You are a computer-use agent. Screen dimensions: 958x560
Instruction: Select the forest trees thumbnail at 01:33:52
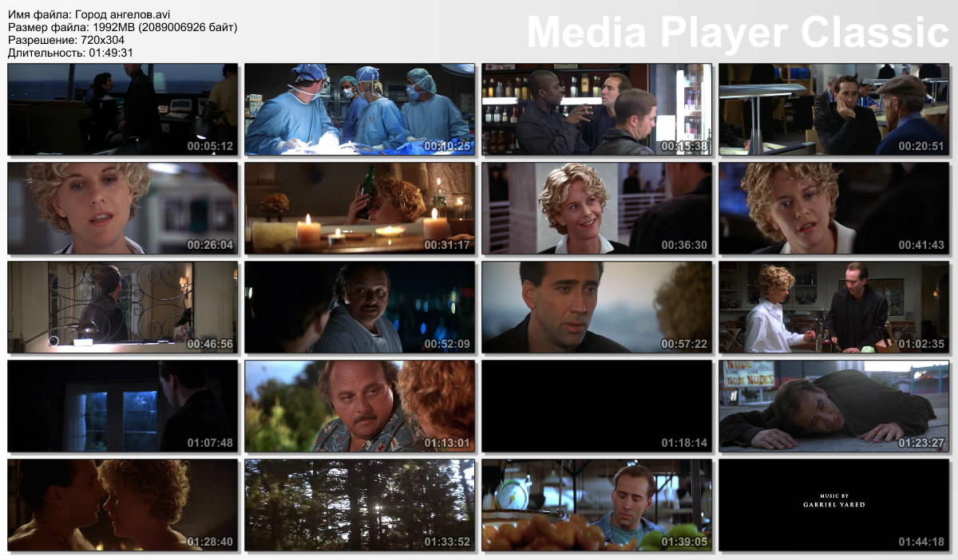coord(359,505)
